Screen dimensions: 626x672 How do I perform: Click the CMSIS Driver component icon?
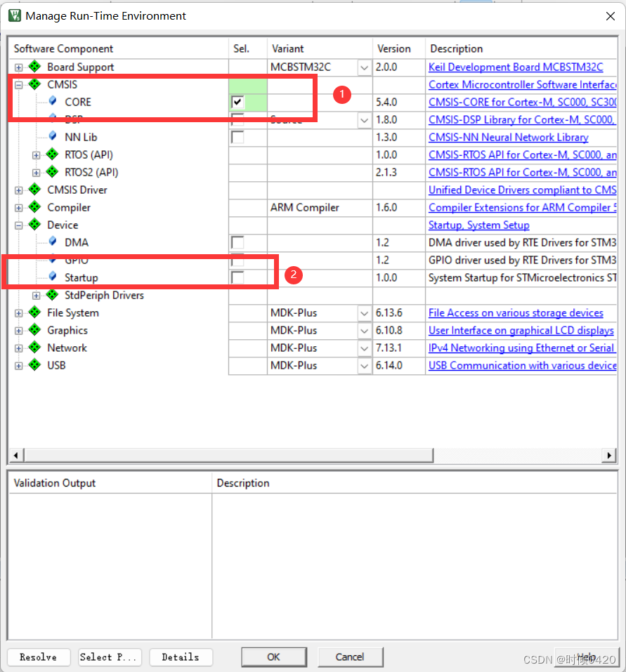[x=34, y=189]
